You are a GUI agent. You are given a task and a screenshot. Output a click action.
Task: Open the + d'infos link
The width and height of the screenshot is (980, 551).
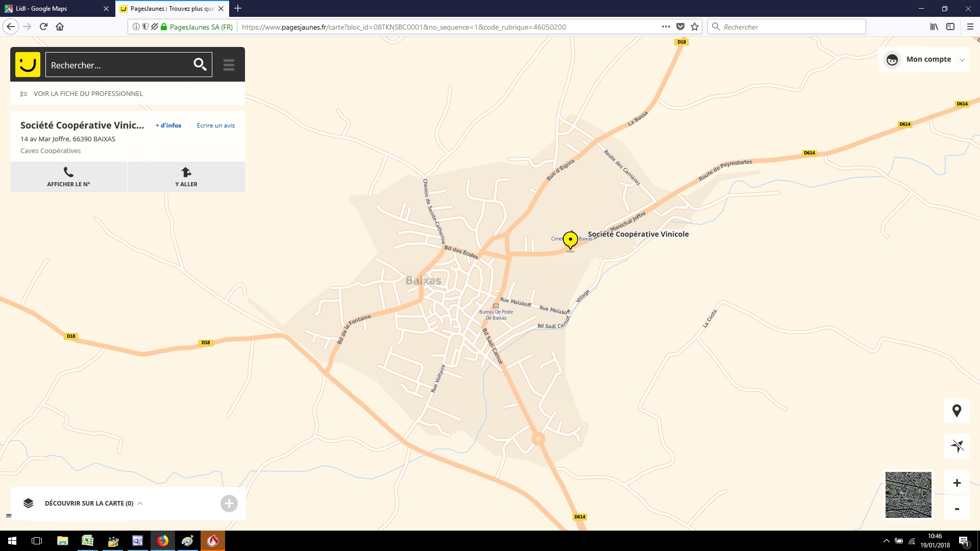tap(168, 126)
